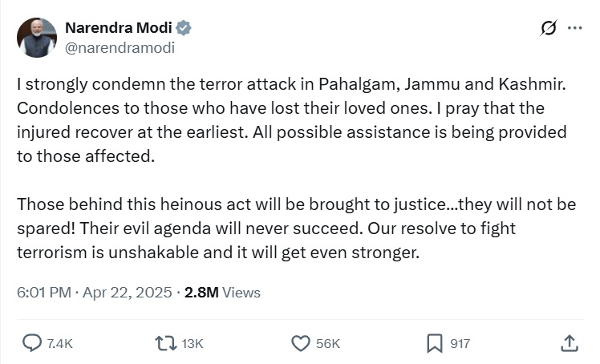
Task: Open Narendra Modi's profile picture
Action: pyautogui.click(x=37, y=38)
